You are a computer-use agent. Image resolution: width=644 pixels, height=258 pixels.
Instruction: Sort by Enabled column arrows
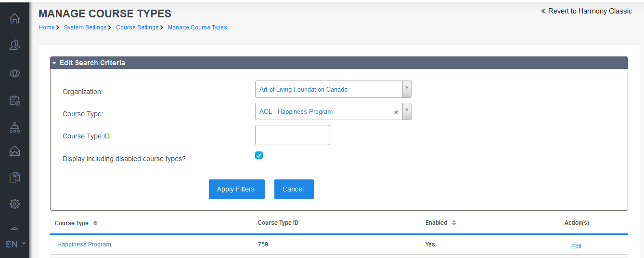(x=454, y=223)
